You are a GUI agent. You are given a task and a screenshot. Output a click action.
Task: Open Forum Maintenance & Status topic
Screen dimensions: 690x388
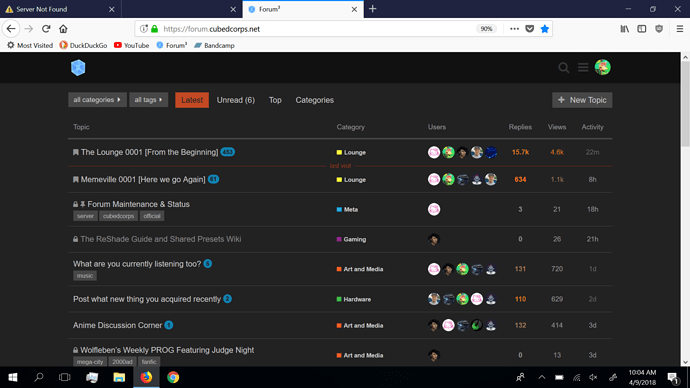[139, 204]
